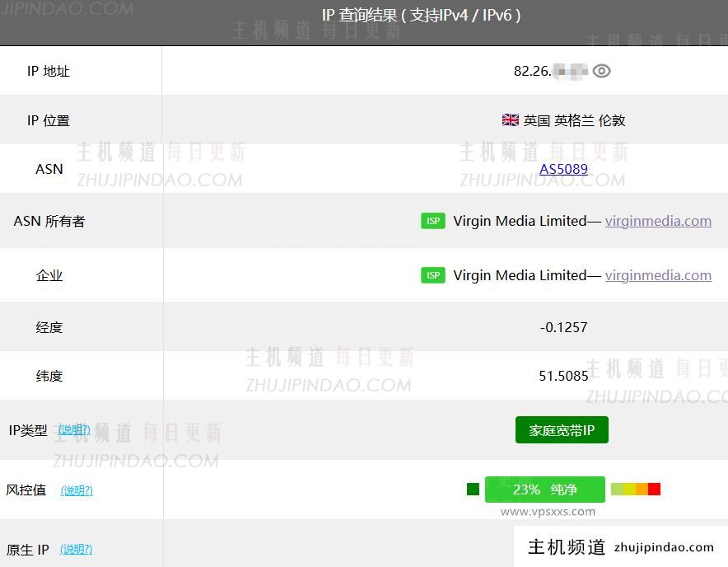Image resolution: width=728 pixels, height=567 pixels.
Task: Open virginmedia.com link in ASN 所有者 row
Action: pos(658,221)
